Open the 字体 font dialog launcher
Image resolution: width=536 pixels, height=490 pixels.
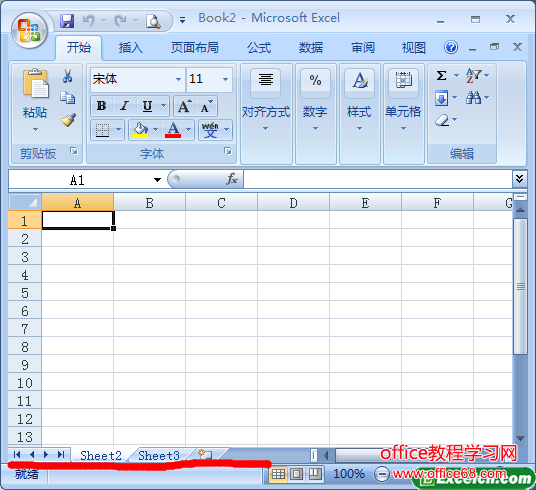click(228, 151)
